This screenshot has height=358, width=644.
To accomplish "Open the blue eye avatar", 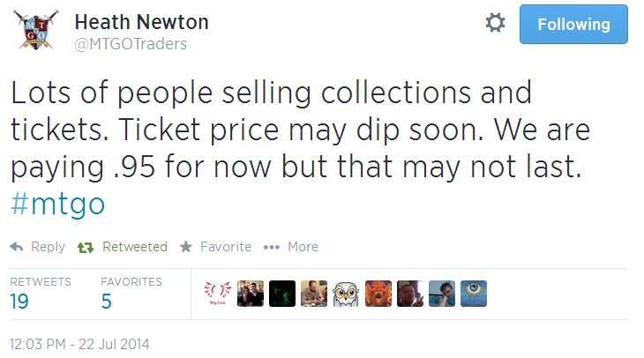I will click(x=474, y=294).
